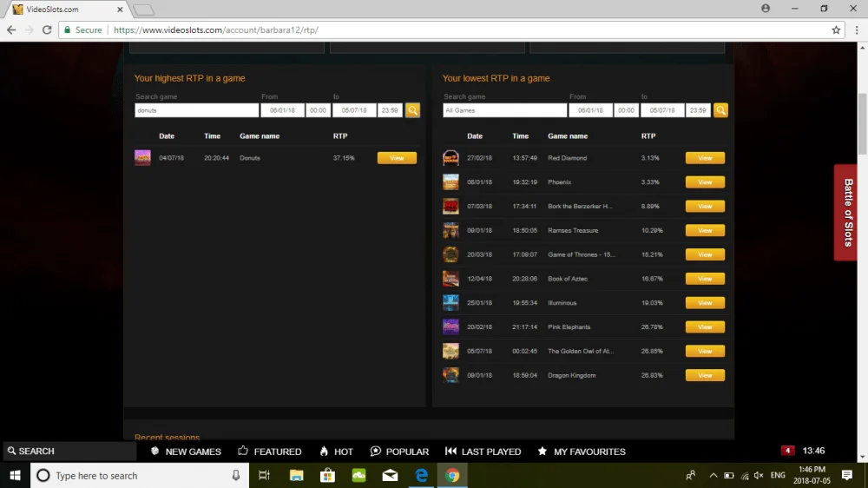View the Donuts RTP session
This screenshot has height=488, width=868.
click(x=397, y=158)
